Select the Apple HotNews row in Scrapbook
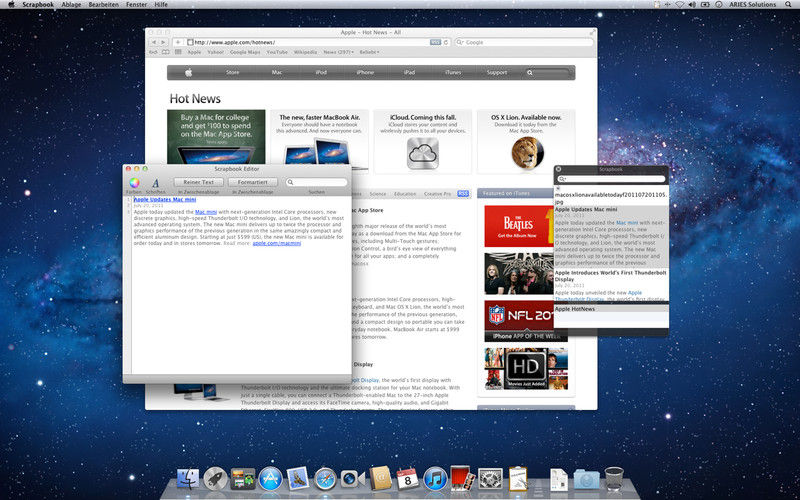This screenshot has height=500, width=800. tap(611, 309)
